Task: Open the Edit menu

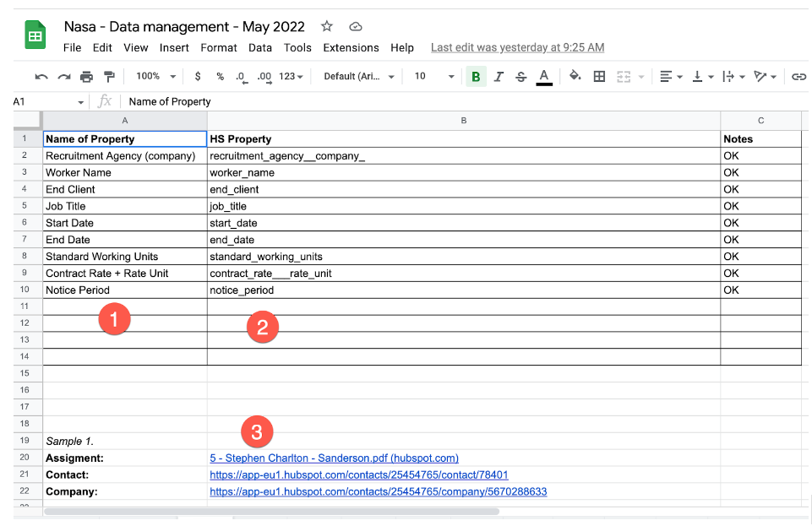Action: pyautogui.click(x=102, y=47)
